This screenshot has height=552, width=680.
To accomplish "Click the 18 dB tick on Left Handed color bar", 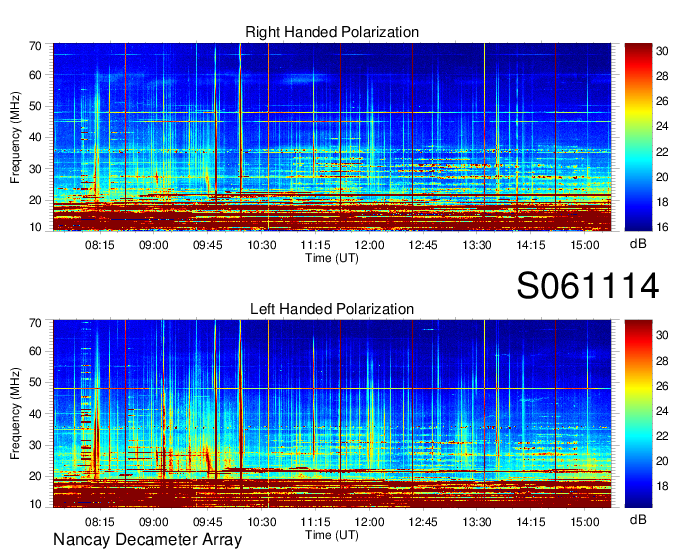I will pos(662,486).
